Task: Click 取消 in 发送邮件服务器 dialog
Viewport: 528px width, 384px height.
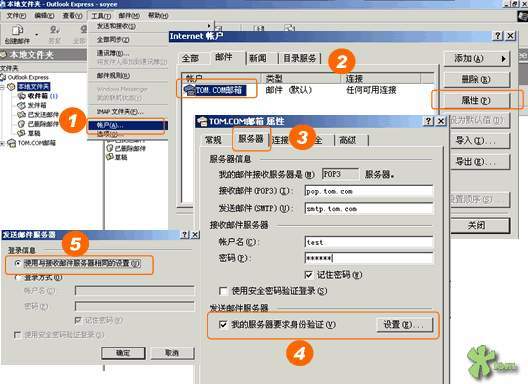Action: coord(172,353)
